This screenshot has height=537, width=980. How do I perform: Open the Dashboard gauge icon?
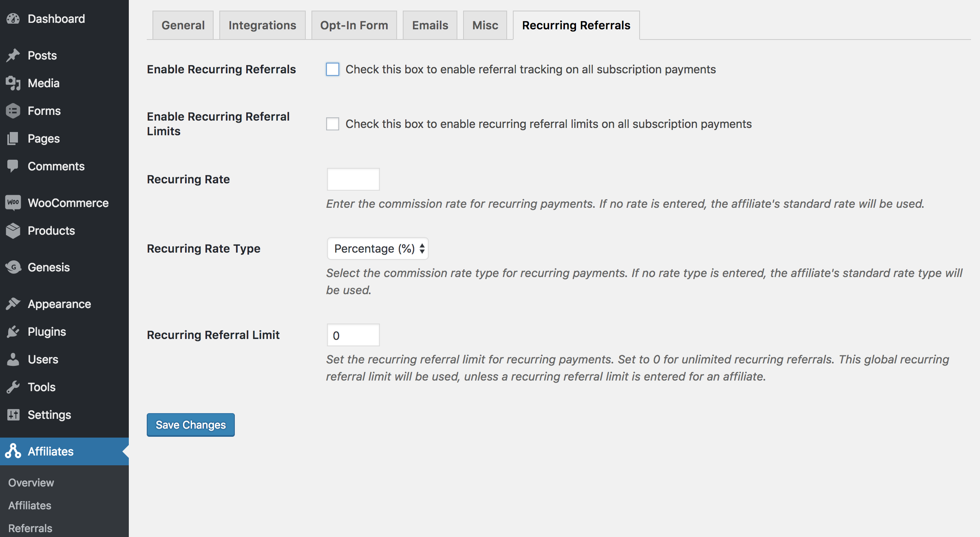click(x=13, y=19)
